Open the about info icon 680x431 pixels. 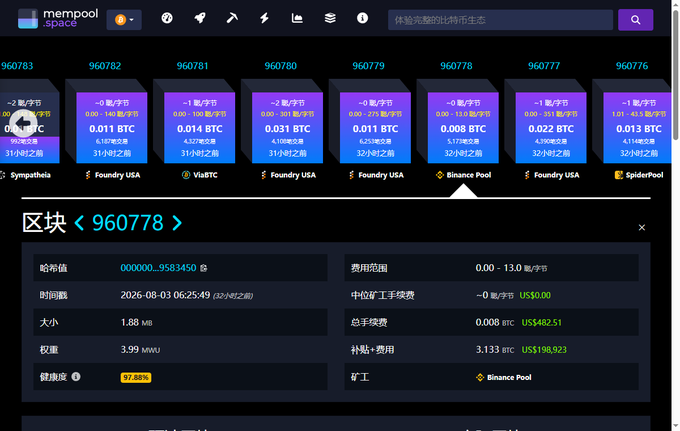(x=363, y=18)
